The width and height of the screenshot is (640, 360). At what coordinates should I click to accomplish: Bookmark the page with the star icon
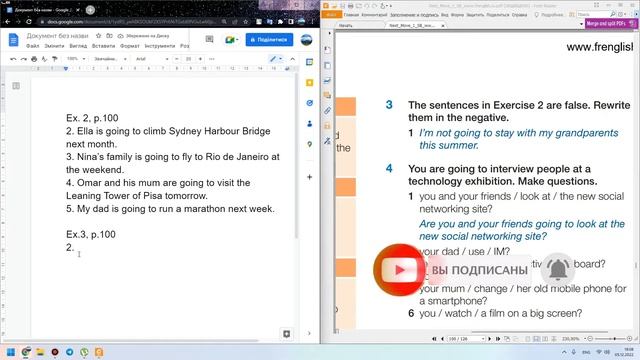point(245,22)
